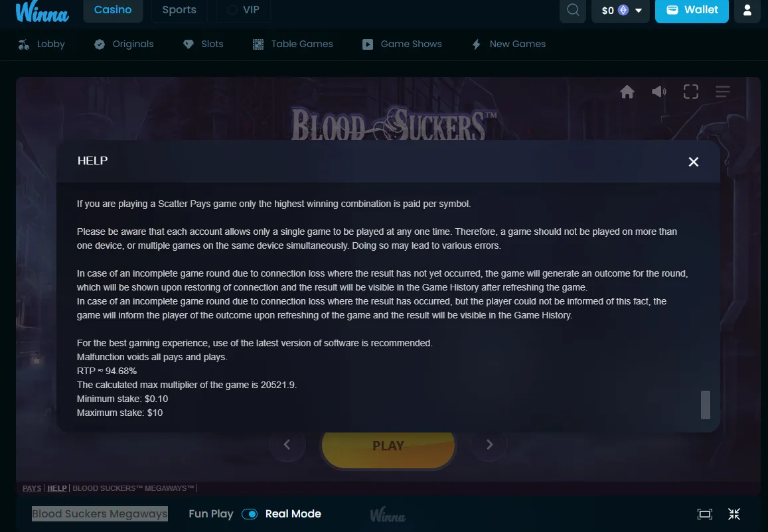The width and height of the screenshot is (768, 532).
Task: Click the HELP dialog scrollbar thumb
Action: click(706, 405)
